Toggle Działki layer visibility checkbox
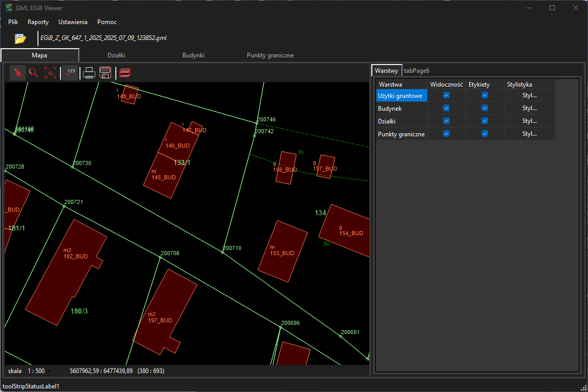 pos(446,121)
